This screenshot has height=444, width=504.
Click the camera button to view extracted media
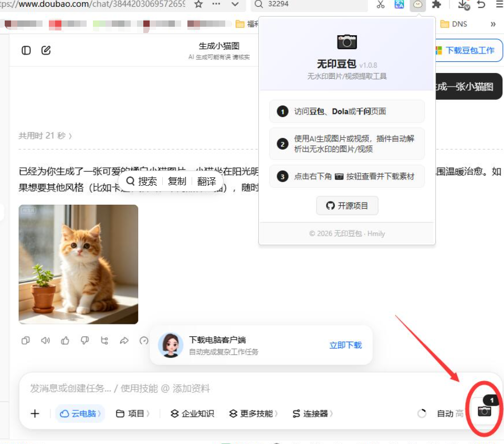485,411
